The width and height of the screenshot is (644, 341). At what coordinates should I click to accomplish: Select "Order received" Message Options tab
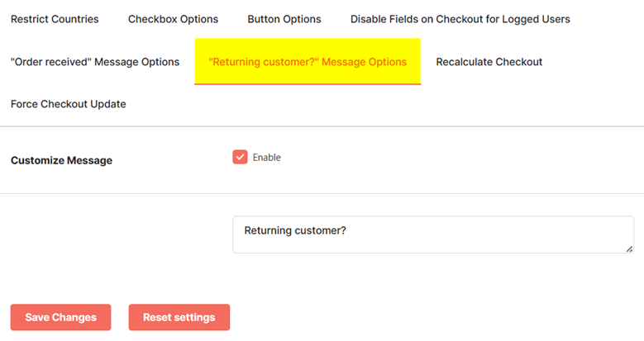click(95, 62)
